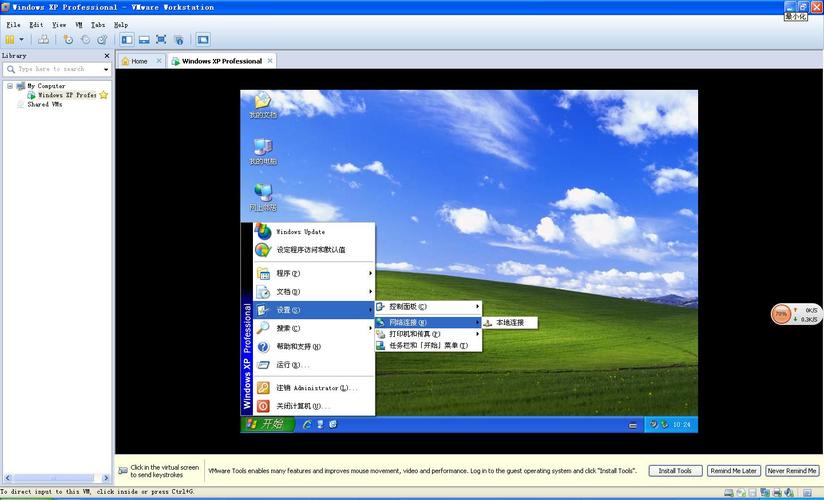Viewport: 824px width, 500px height.
Task: Launch Internet Explorer from quick launch
Action: 307,424
